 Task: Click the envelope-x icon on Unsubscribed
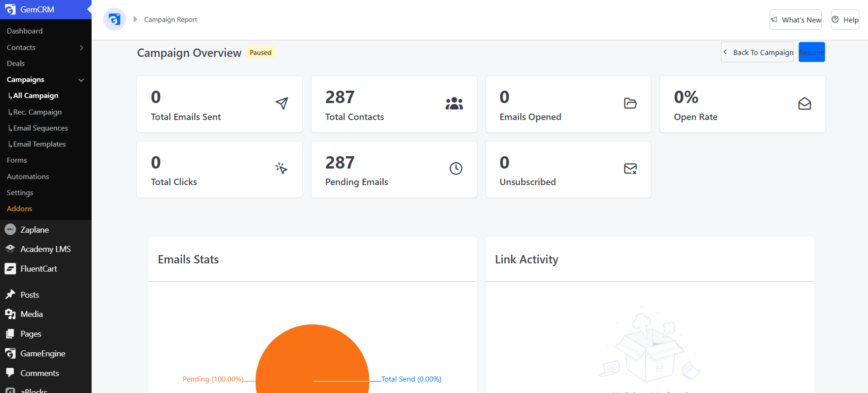[x=630, y=169]
